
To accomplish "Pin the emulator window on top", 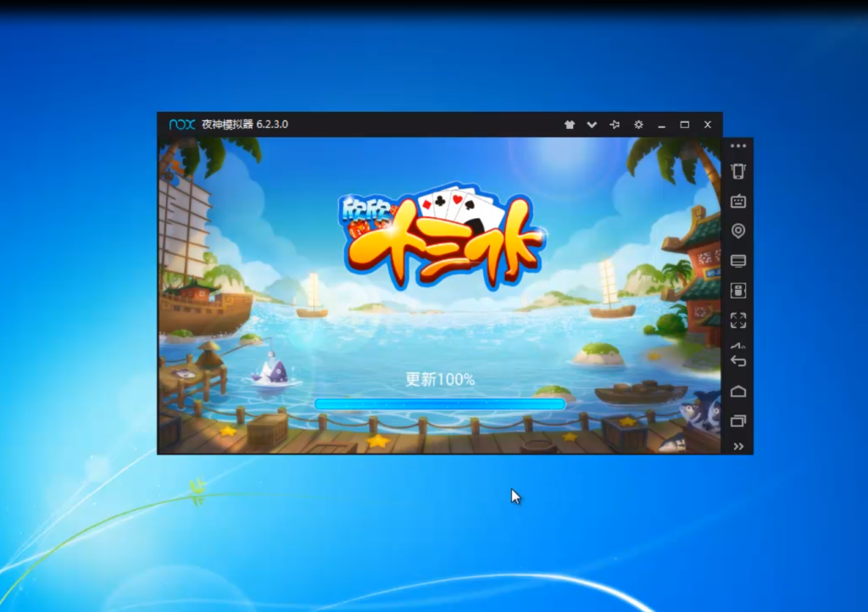I will point(615,125).
